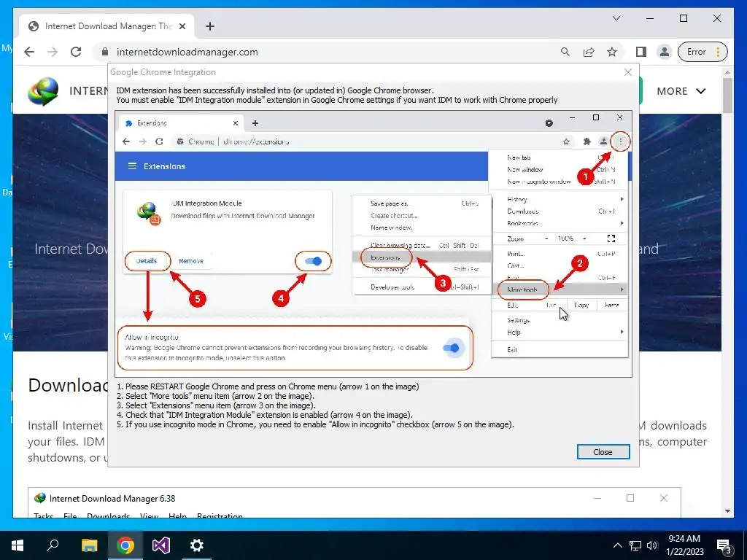The image size is (747, 560).
Task: Open the Windows Start menu
Action: tap(18, 545)
